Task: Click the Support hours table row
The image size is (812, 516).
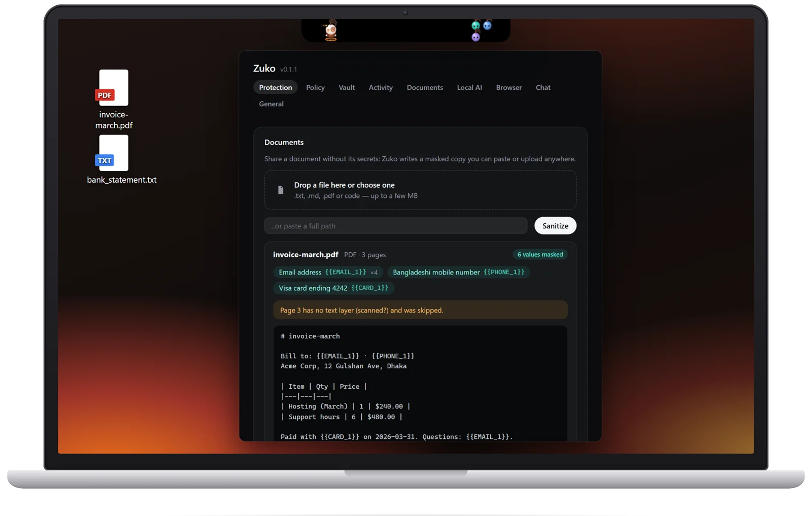Action: (x=342, y=417)
